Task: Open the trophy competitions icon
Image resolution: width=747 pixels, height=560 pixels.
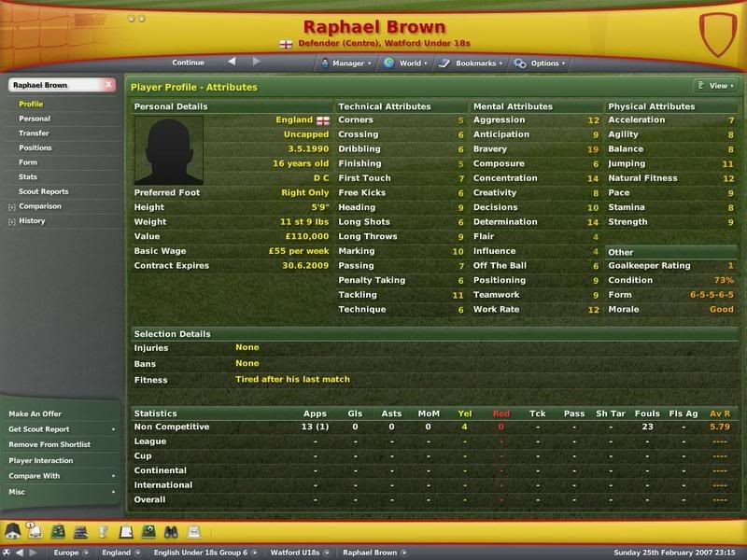Action: [x=103, y=531]
